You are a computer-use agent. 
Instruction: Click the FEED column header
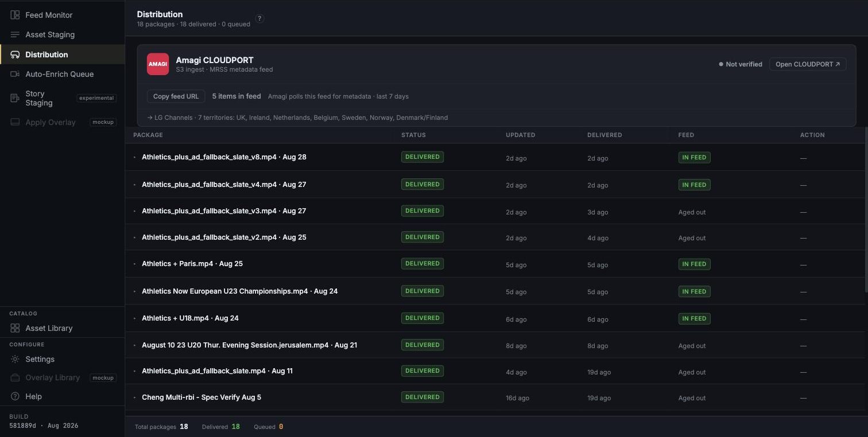[686, 135]
